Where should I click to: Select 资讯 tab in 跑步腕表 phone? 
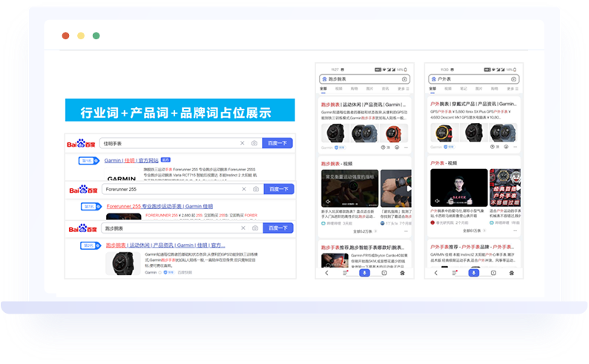point(386,89)
